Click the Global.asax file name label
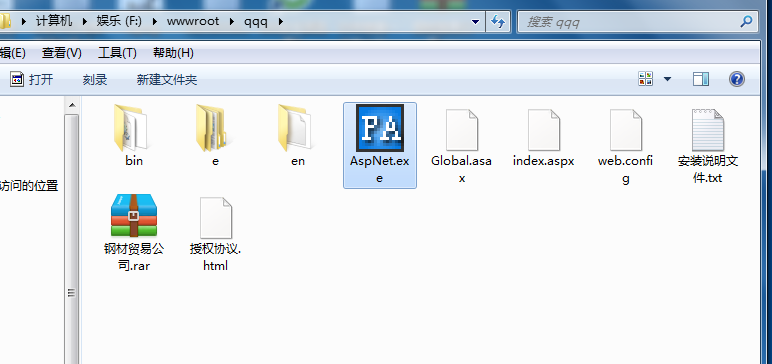The image size is (772, 364). (462, 169)
